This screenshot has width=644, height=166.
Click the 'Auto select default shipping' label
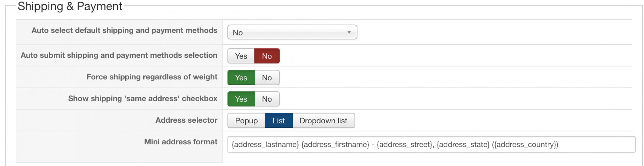(x=124, y=30)
